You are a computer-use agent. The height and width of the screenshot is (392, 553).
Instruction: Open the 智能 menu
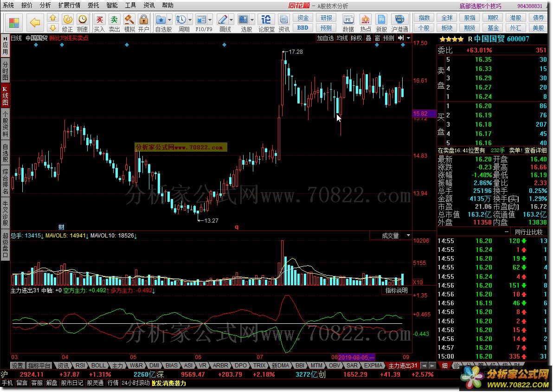tap(112, 5)
